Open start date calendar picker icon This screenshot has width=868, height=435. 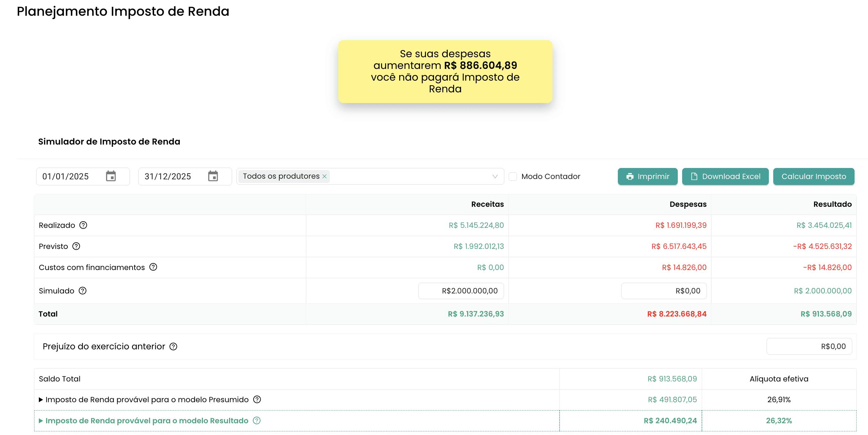111,176
